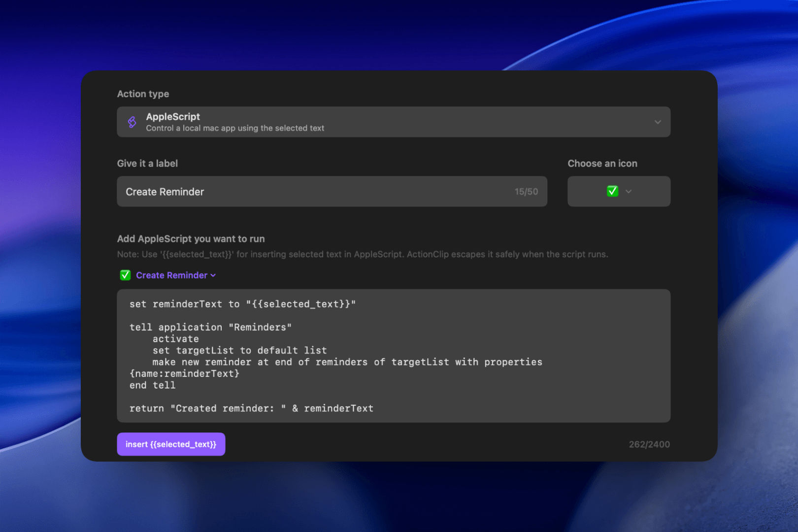Expand the action type chevron arrow
Viewport: 798px width, 532px height.
[x=658, y=122]
